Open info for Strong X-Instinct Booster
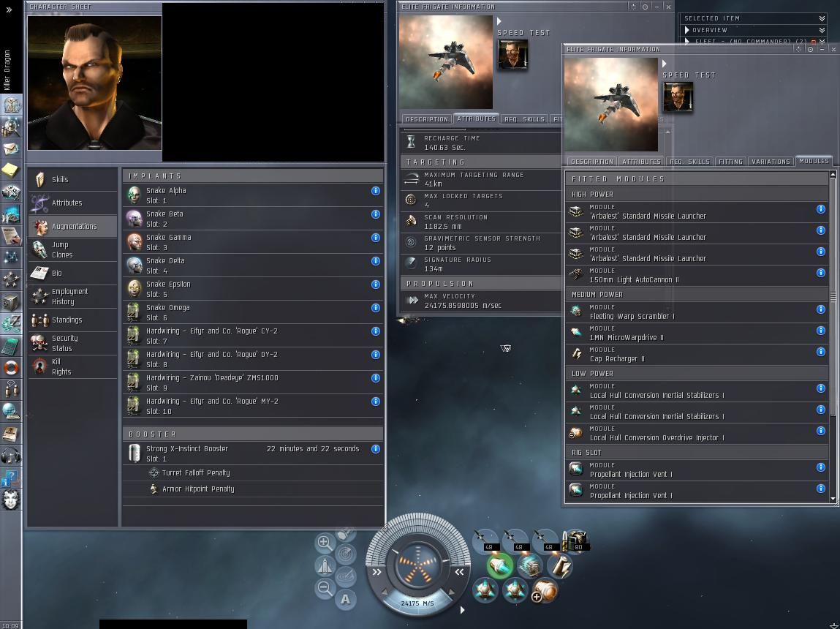This screenshot has width=840, height=629. [x=376, y=449]
